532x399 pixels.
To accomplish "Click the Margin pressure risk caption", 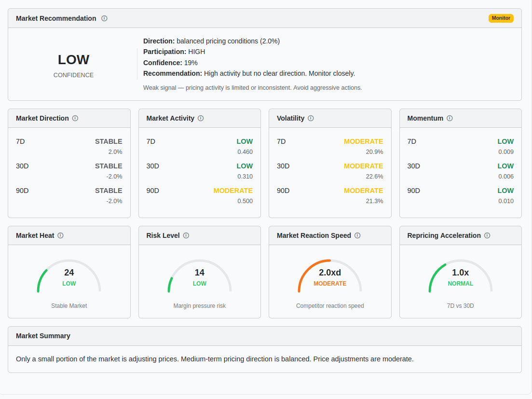I will [200, 306].
